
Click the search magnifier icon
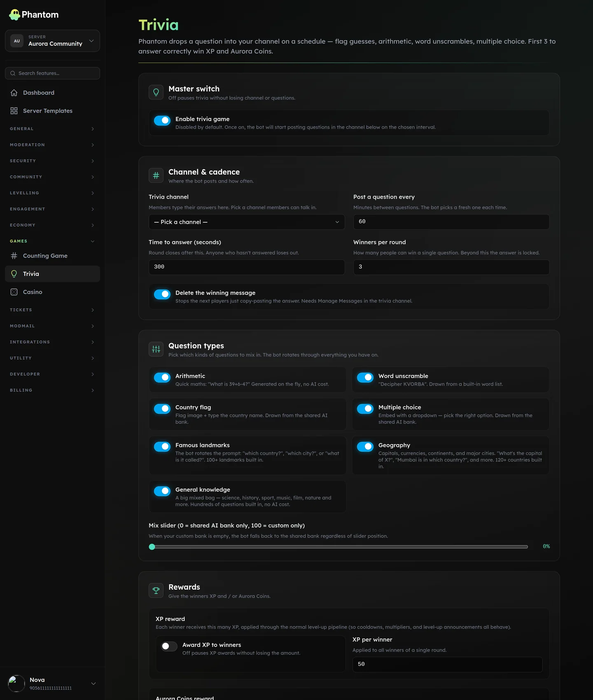(13, 73)
